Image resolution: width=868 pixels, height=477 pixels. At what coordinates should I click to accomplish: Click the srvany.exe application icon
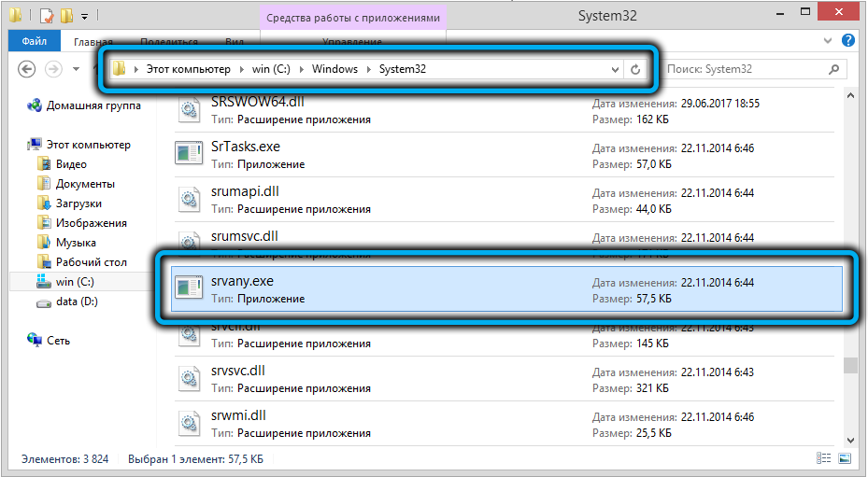(189, 288)
